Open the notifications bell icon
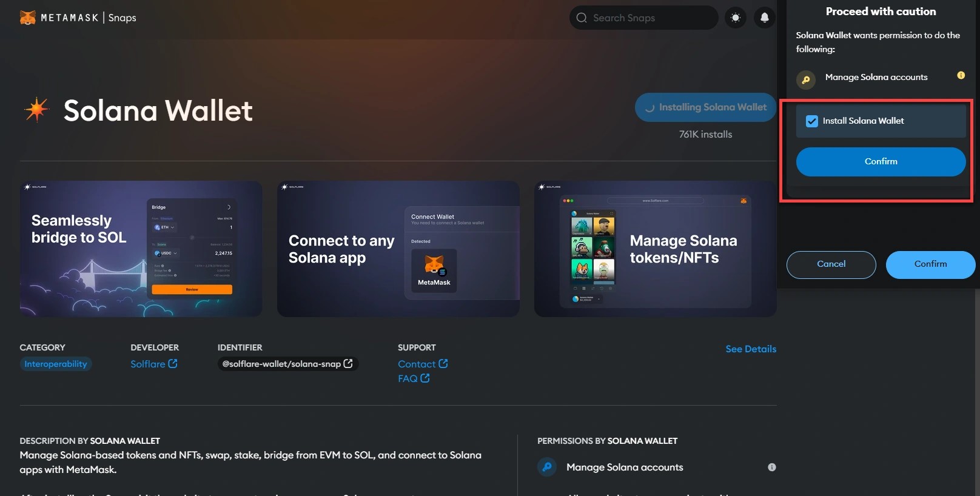Viewport: 980px width, 496px height. click(765, 18)
